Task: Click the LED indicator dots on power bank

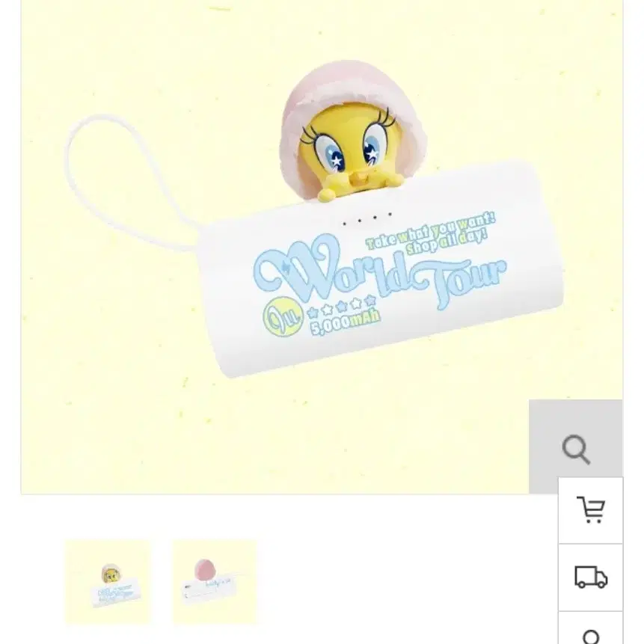Action: pos(367,219)
